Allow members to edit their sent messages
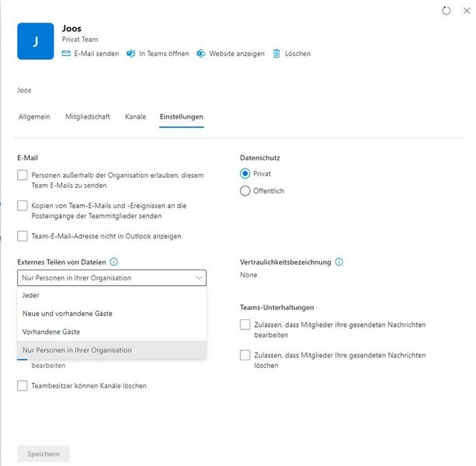The height and width of the screenshot is (466, 476). click(x=245, y=325)
